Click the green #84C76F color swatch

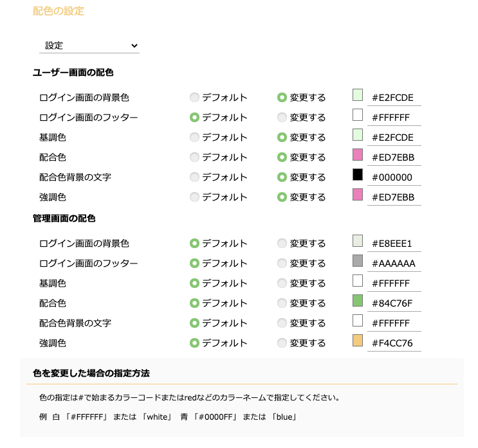tap(358, 301)
